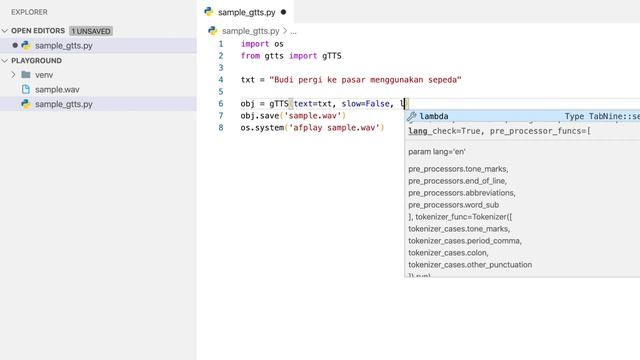Open sample.wav in the Playground tree
Screen dimensions: 640x360
pyautogui.click(x=57, y=89)
